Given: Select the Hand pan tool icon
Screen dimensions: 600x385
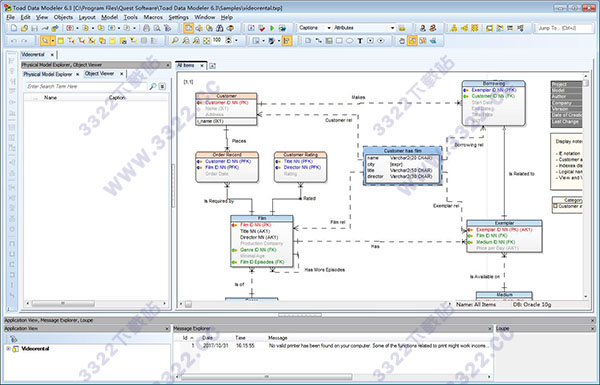Looking at the screenshot, I should 402,41.
